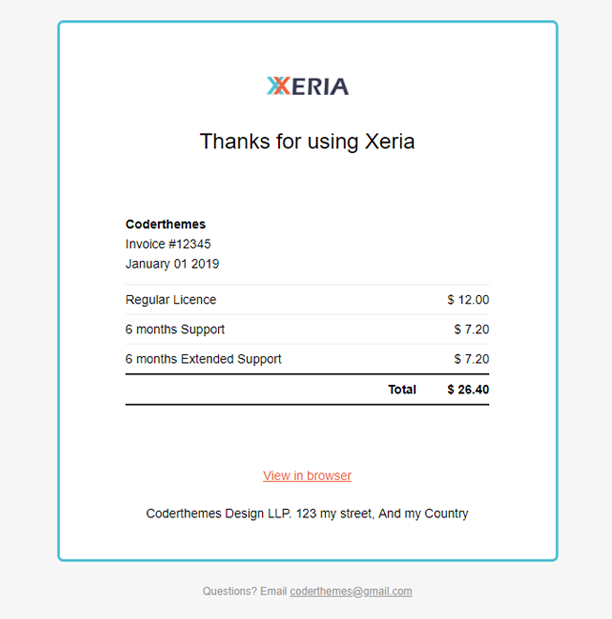Select the $ 26.40 total amount
The image size is (612, 619).
click(468, 390)
